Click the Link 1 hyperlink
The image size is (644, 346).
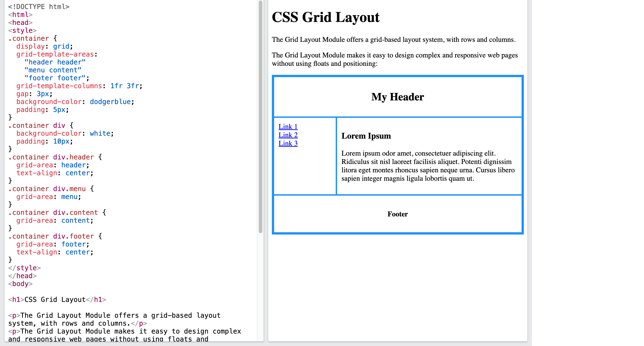(288, 126)
